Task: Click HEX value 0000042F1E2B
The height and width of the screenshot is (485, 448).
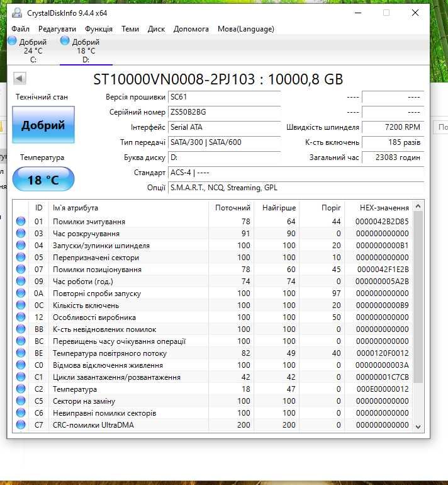Action: (383, 270)
